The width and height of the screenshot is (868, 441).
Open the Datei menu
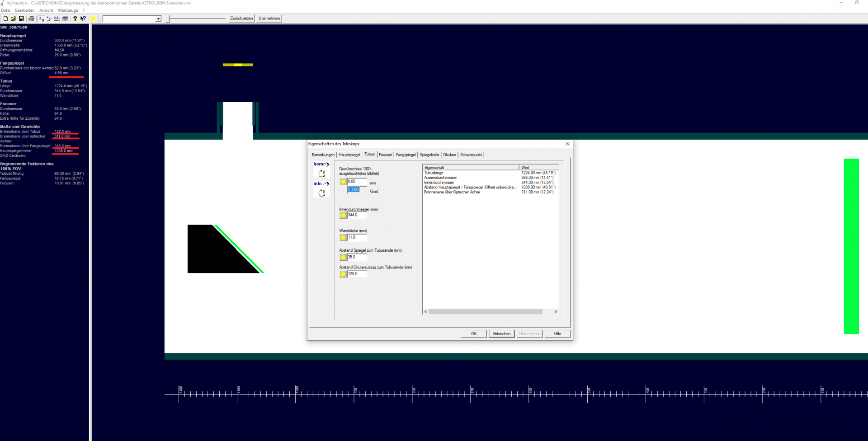tap(5, 10)
